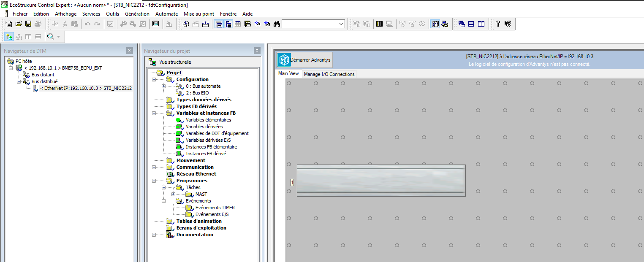Expand the MAST task node
Viewport: 644px width, 262px height.
(174, 194)
